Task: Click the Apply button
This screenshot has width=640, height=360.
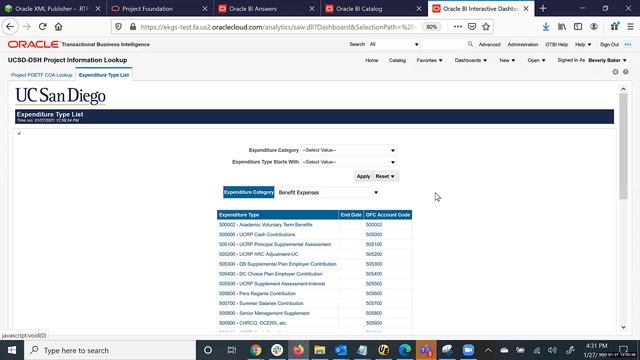Action: [x=363, y=176]
